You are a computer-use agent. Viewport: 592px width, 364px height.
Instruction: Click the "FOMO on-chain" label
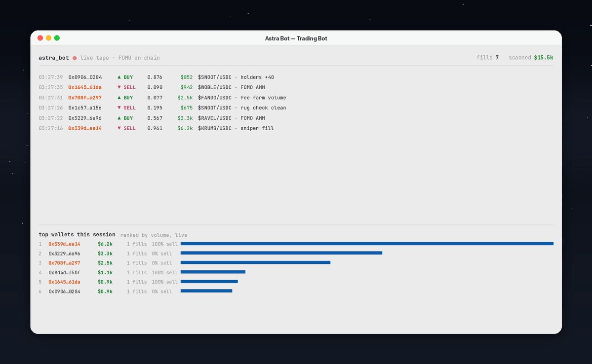139,58
